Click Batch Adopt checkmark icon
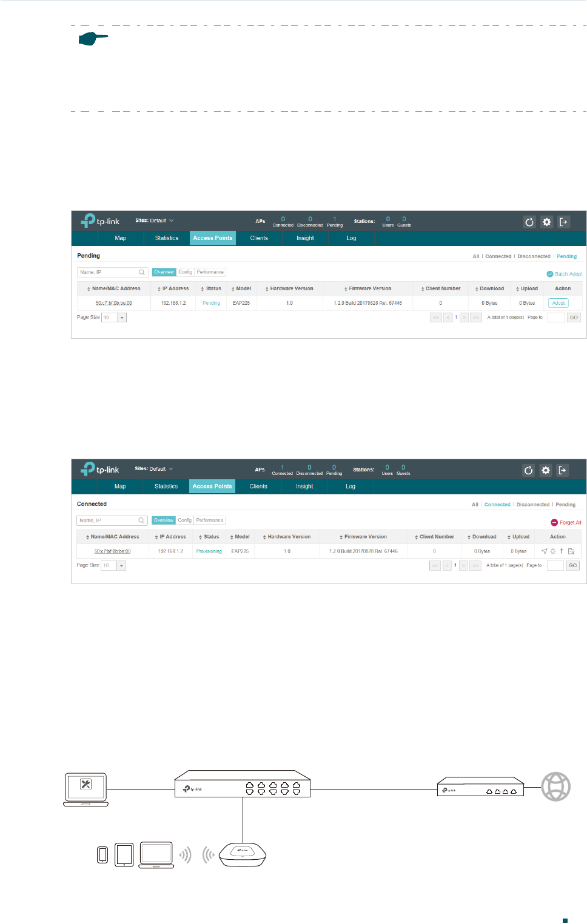The image size is (587, 924). (x=550, y=274)
